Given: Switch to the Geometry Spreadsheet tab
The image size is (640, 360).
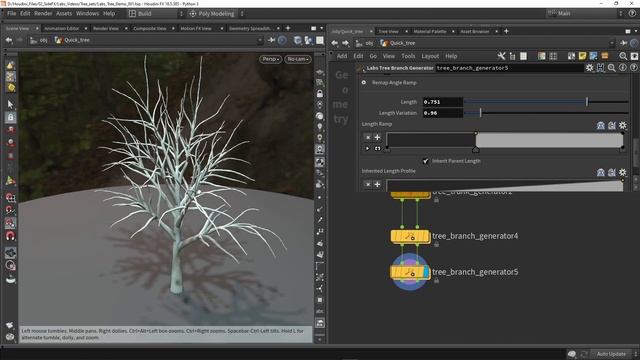Looking at the screenshot, I should click(x=250, y=29).
